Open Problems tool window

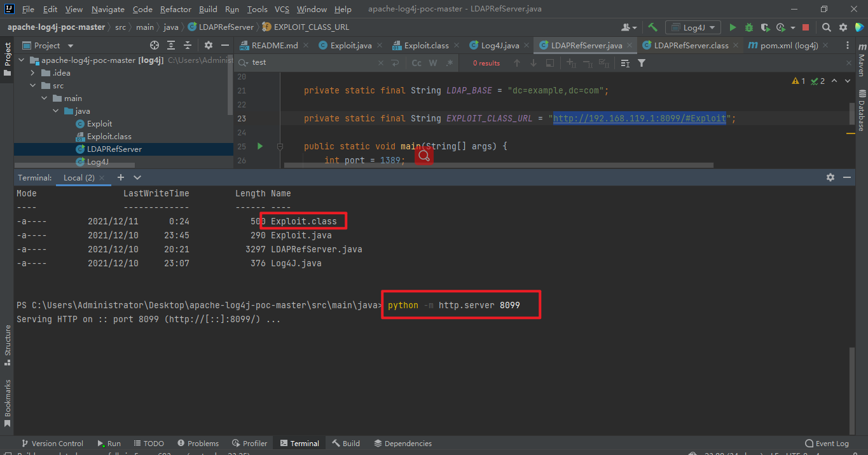pyautogui.click(x=198, y=444)
